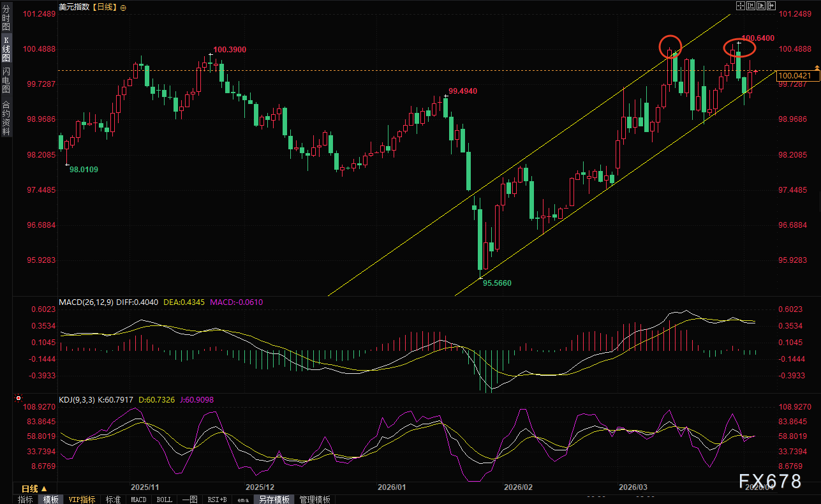821x504 pixels.
Task: Select the 指标 tab in bottom bar
Action: (x=25, y=500)
